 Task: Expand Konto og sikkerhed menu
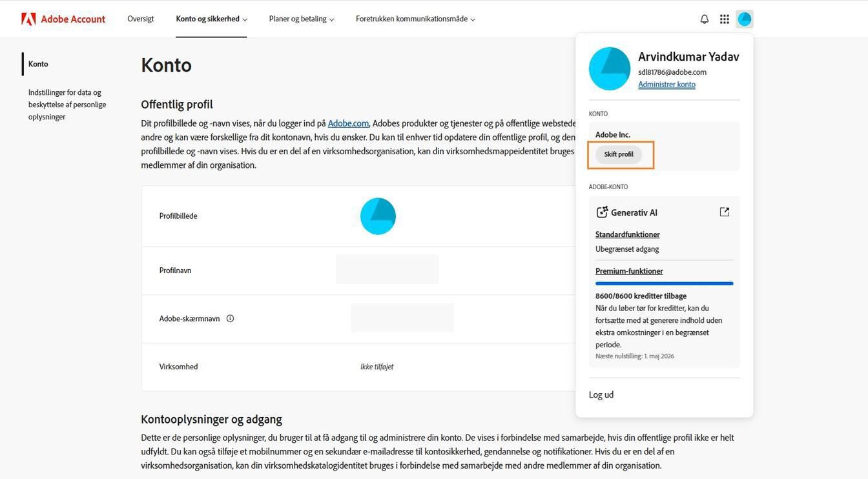[x=211, y=19]
